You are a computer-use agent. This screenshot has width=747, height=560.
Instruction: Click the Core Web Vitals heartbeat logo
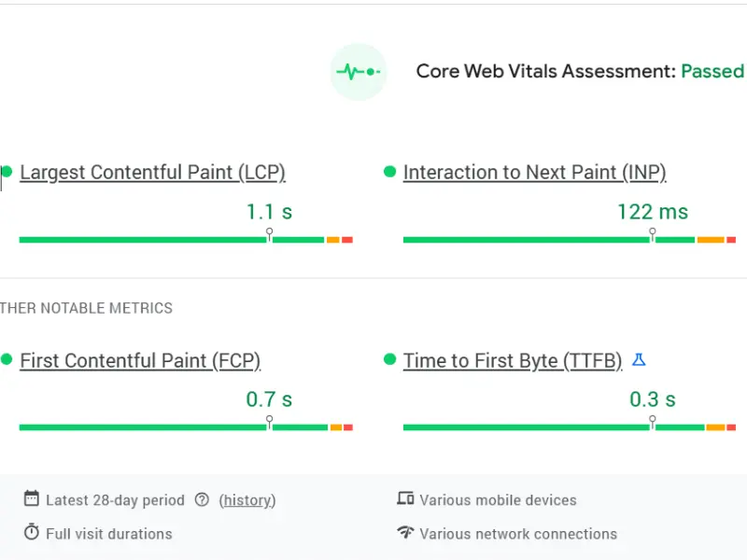tap(359, 71)
